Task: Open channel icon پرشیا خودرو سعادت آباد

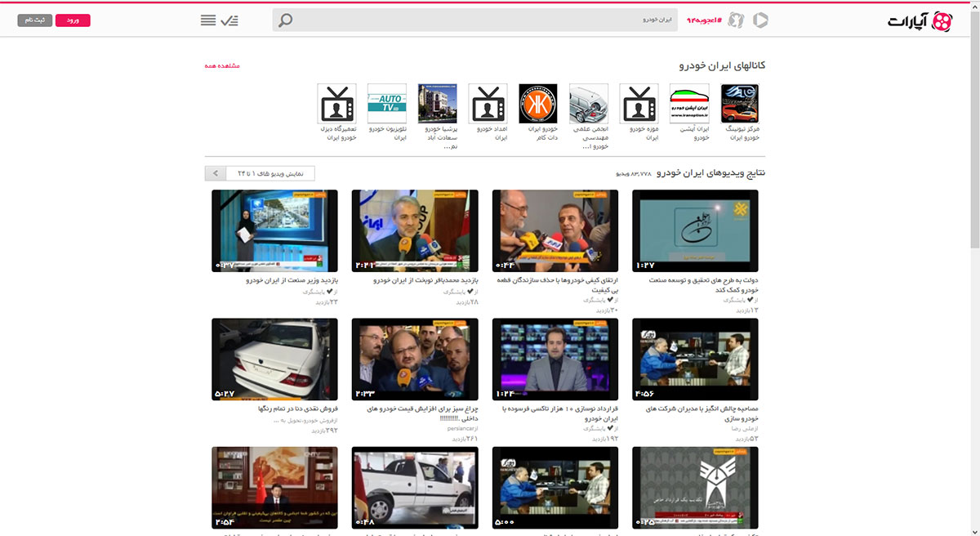Action: tap(437, 104)
